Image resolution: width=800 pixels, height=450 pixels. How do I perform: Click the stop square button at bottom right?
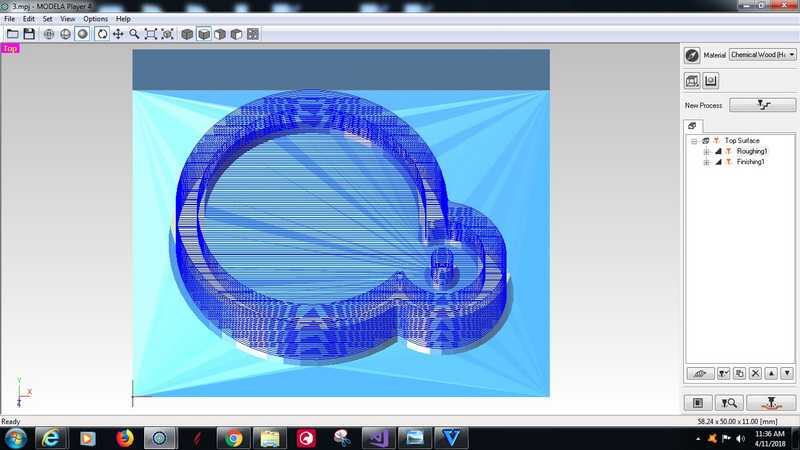pos(698,403)
